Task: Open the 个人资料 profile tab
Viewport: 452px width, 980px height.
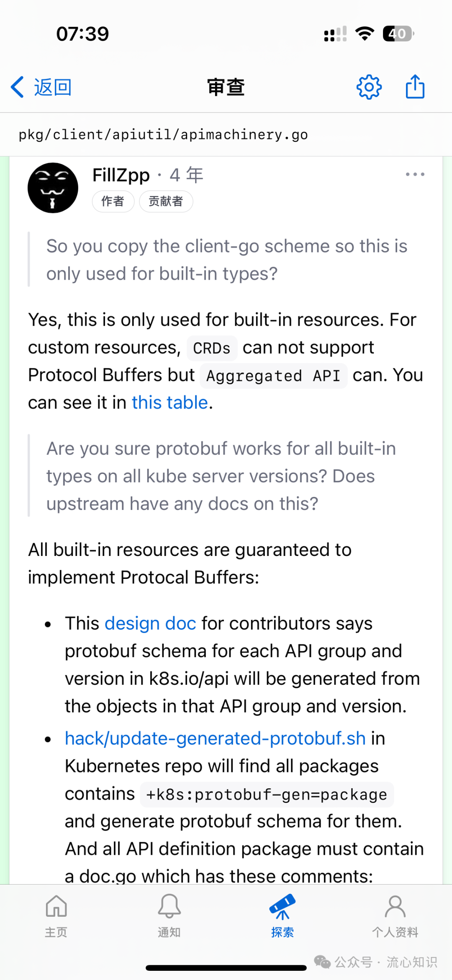Action: tap(395, 915)
